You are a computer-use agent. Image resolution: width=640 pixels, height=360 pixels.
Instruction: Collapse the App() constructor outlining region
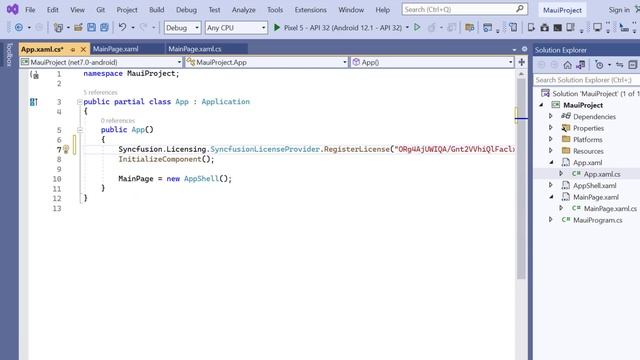tap(80, 130)
